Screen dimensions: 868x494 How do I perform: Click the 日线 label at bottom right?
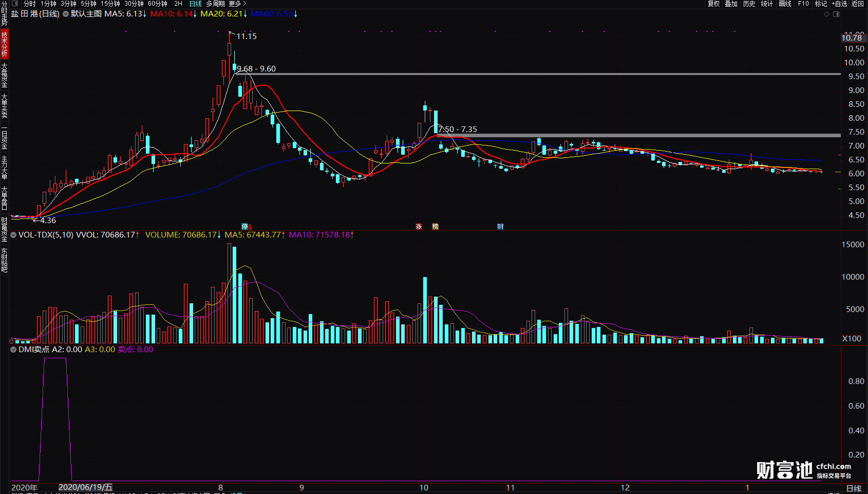pyautogui.click(x=854, y=488)
